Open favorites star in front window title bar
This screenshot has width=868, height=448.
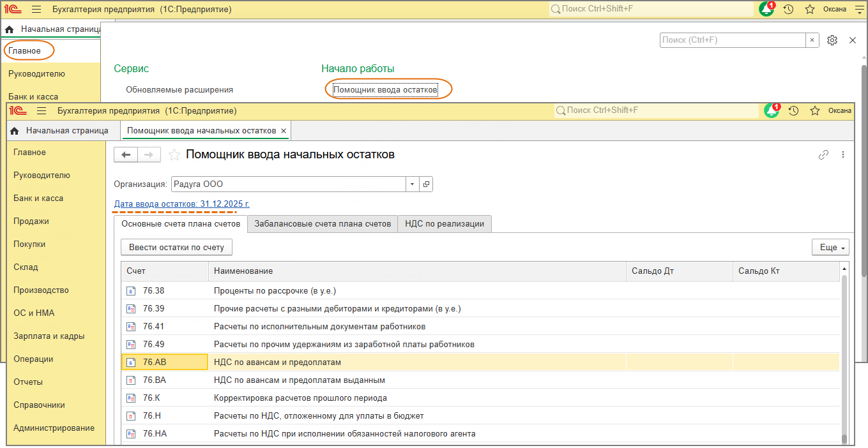coord(815,110)
